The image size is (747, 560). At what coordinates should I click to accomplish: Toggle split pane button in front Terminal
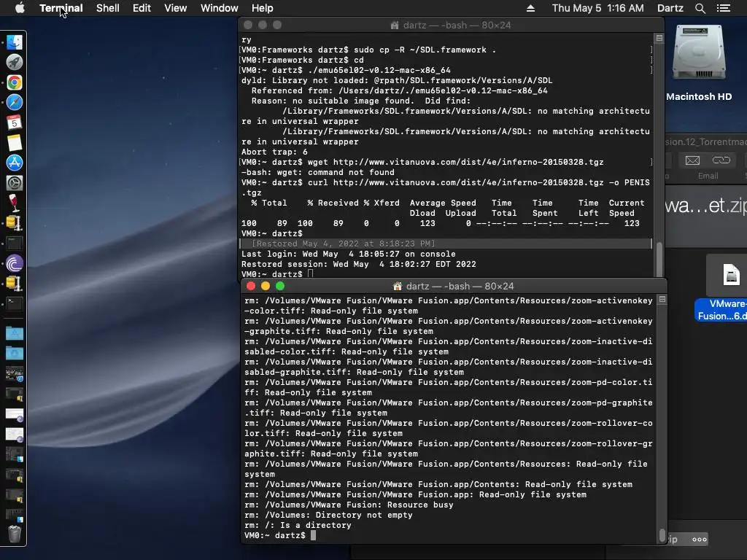[x=662, y=300]
